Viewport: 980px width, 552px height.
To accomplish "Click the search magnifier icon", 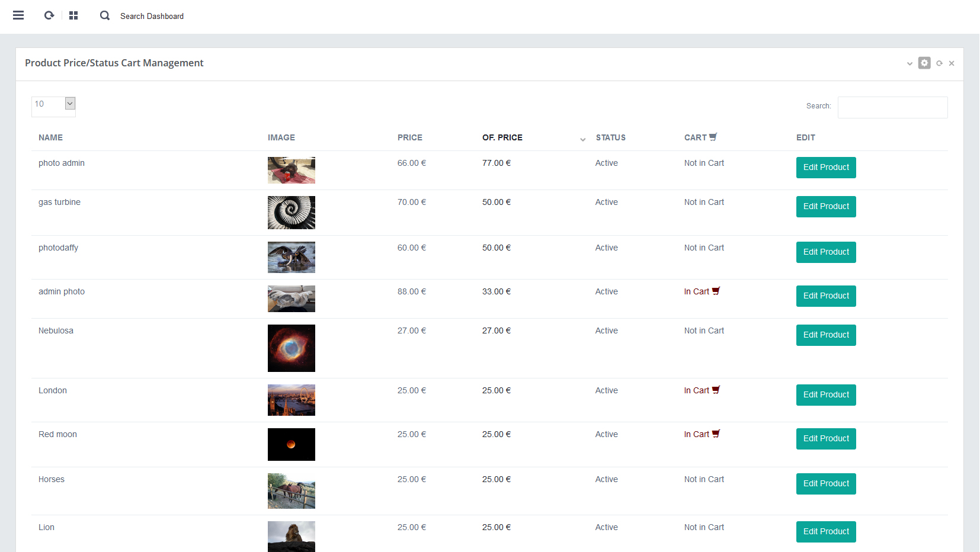I will [x=105, y=15].
